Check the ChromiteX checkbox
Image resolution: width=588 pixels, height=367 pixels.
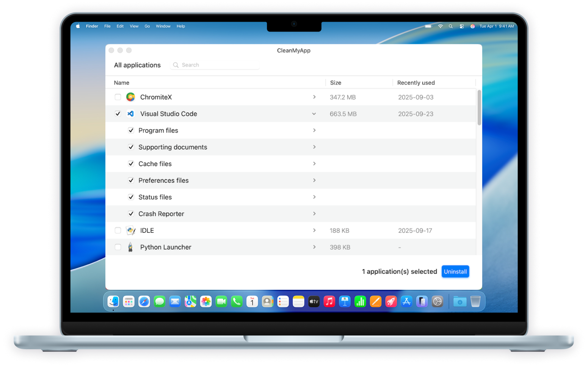[118, 97]
